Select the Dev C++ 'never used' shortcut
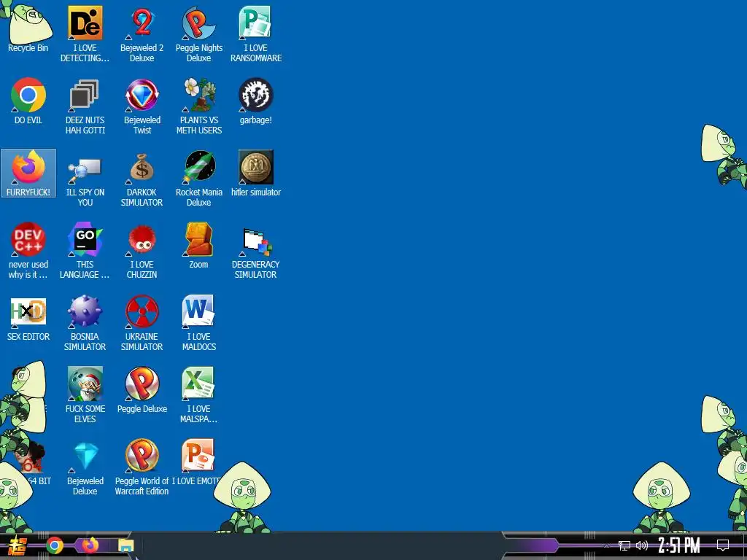The image size is (747, 560). [28, 251]
